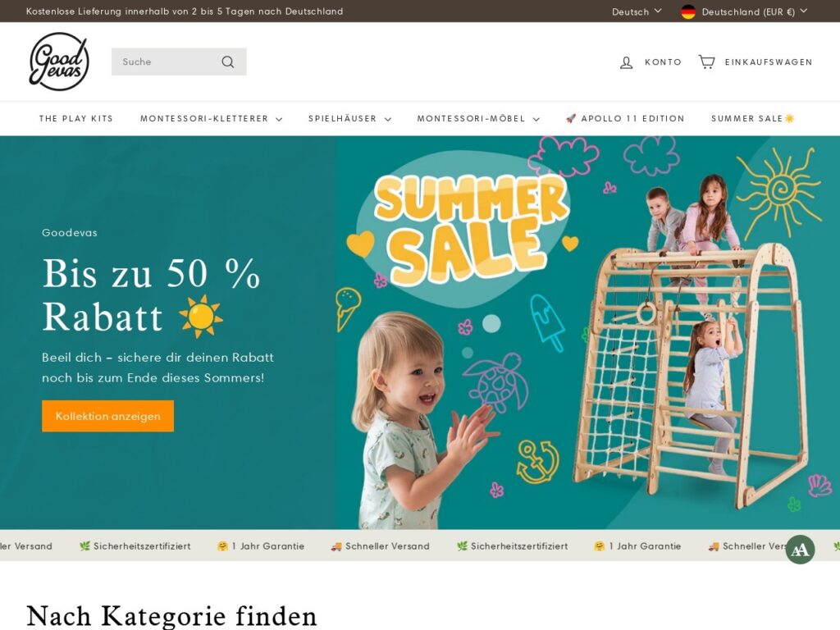
Task: Expand the Spielhäuser menu
Action: tap(349, 118)
